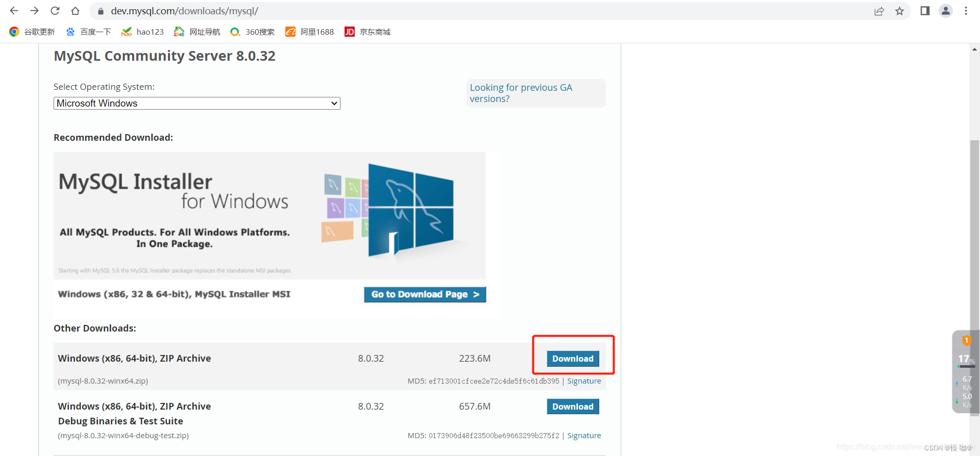The image size is (980, 456).
Task: Reload the current page
Action: point(55,11)
